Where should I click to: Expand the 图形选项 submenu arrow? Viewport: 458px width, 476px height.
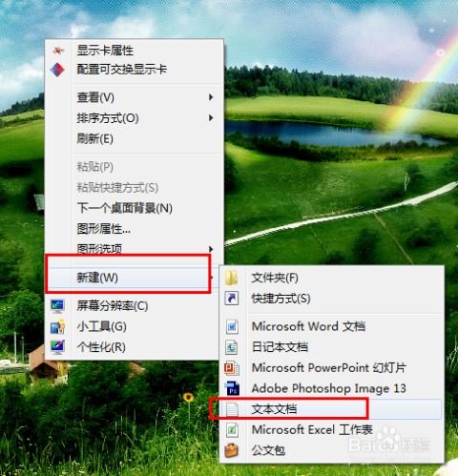(211, 249)
